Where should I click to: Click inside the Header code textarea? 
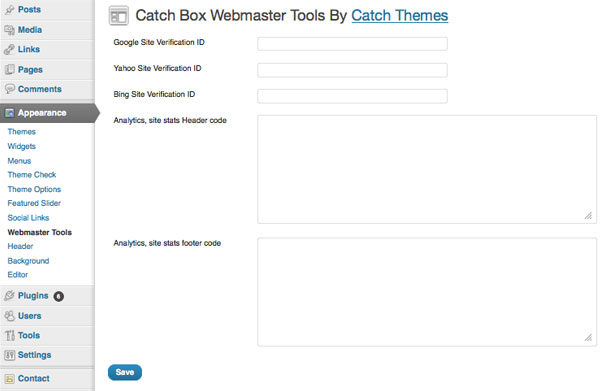pyautogui.click(x=427, y=169)
